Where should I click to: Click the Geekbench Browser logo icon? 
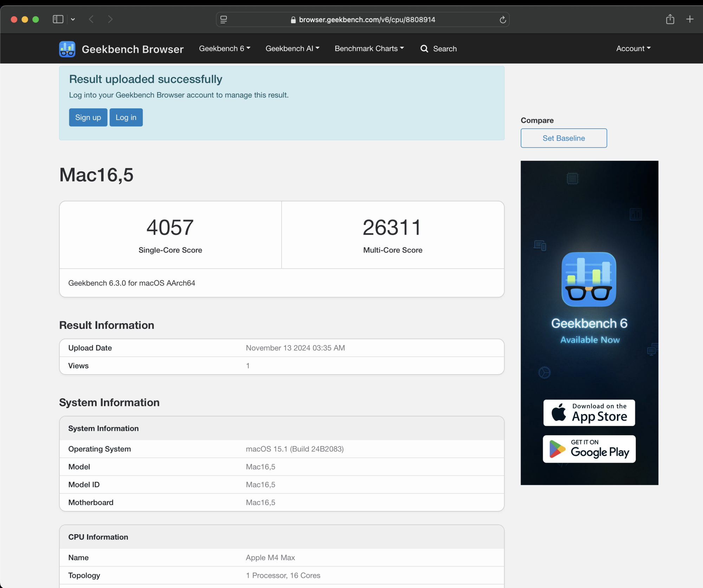[67, 49]
